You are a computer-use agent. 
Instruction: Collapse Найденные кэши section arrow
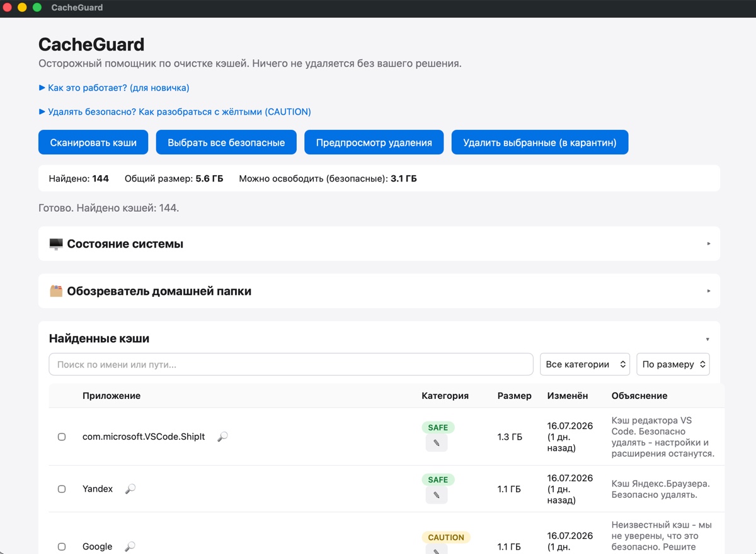coord(707,339)
